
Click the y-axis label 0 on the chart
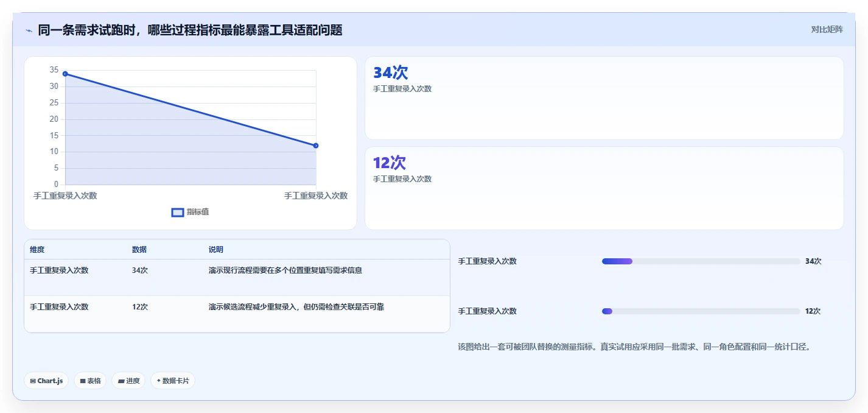tap(57, 185)
